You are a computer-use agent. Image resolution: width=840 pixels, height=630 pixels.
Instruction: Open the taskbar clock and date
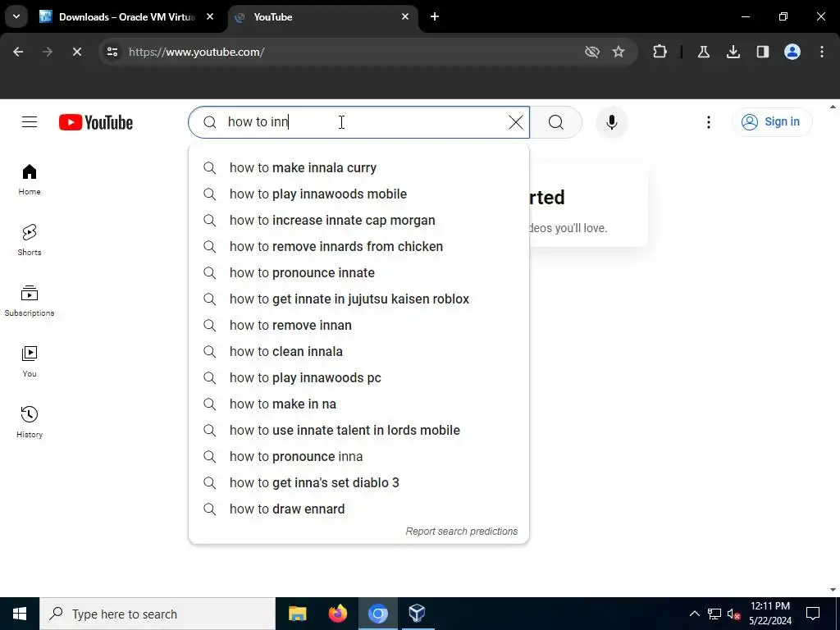point(769,614)
